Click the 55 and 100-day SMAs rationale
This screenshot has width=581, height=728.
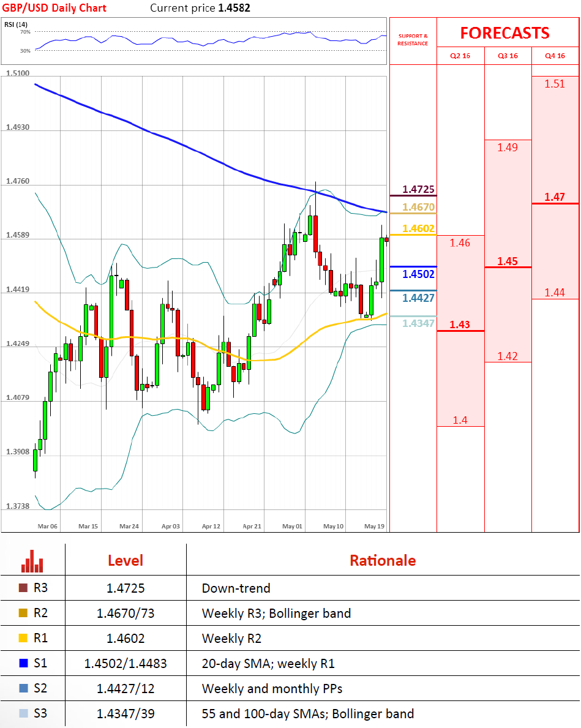point(307,714)
